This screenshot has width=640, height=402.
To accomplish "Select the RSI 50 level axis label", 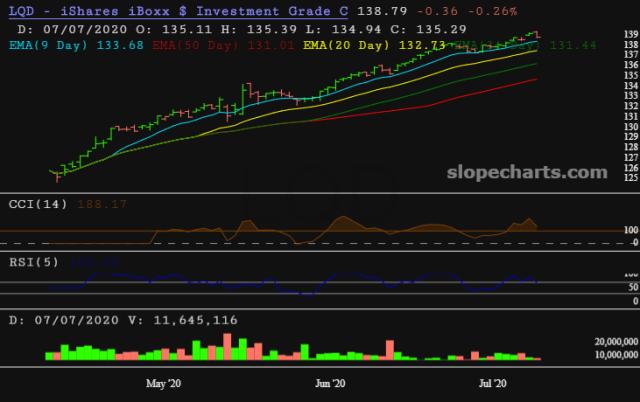I will [633, 287].
